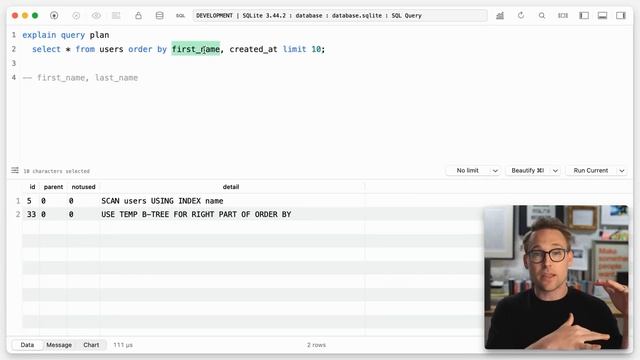Switch to the Data tab

tap(27, 345)
